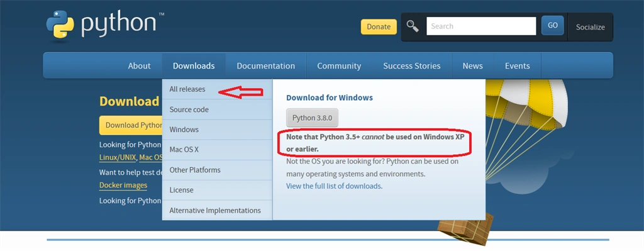Image resolution: width=644 pixels, height=251 pixels.
Task: Follow the Docker images link
Action: 123,186
